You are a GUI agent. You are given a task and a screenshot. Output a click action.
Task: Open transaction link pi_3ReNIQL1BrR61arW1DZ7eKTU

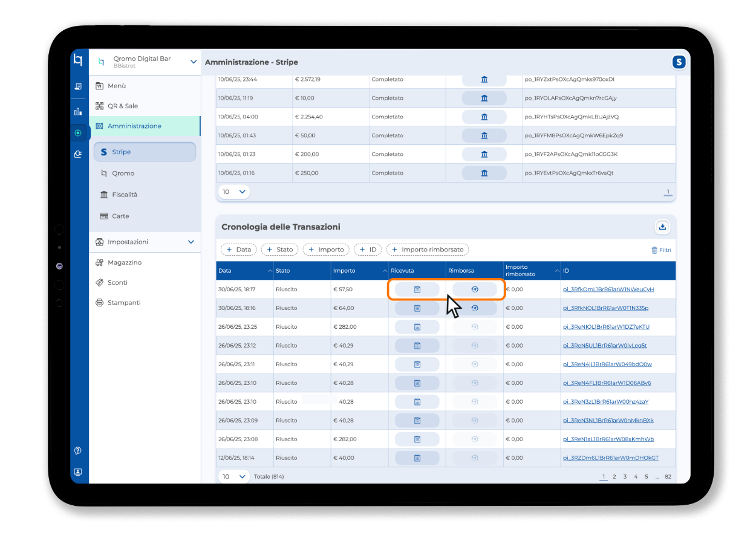pos(606,327)
